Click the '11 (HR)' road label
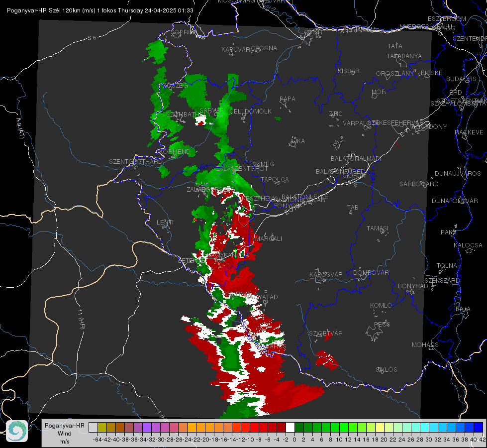487x448 pixels. tap(82, 319)
